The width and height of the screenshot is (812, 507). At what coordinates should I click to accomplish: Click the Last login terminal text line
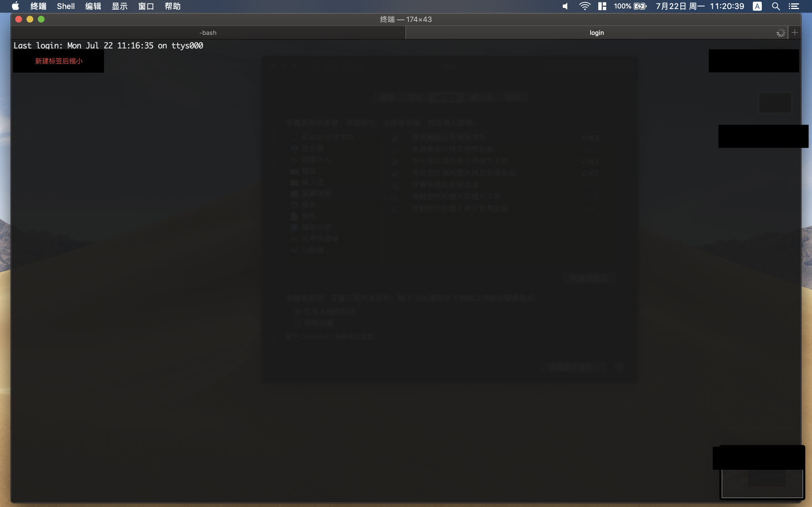pyautogui.click(x=108, y=46)
